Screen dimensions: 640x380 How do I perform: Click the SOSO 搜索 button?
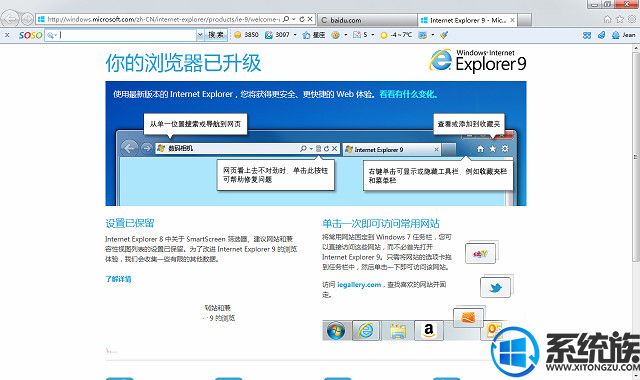coord(216,35)
